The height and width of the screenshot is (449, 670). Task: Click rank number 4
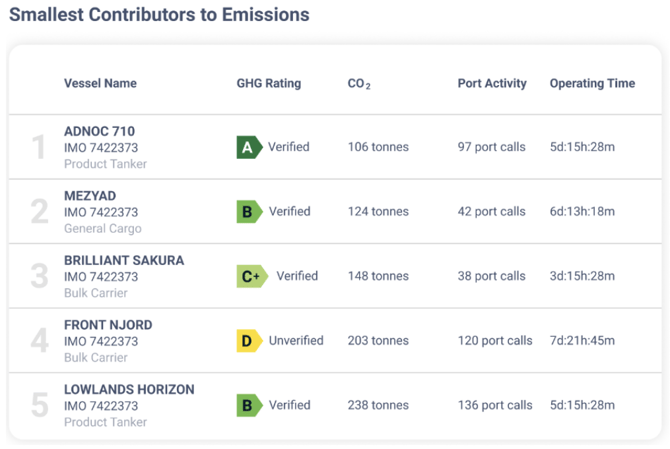pyautogui.click(x=39, y=340)
